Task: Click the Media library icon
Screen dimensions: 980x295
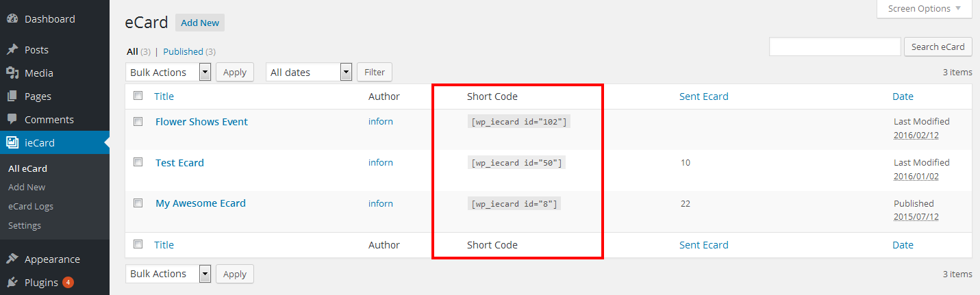Action: point(12,73)
